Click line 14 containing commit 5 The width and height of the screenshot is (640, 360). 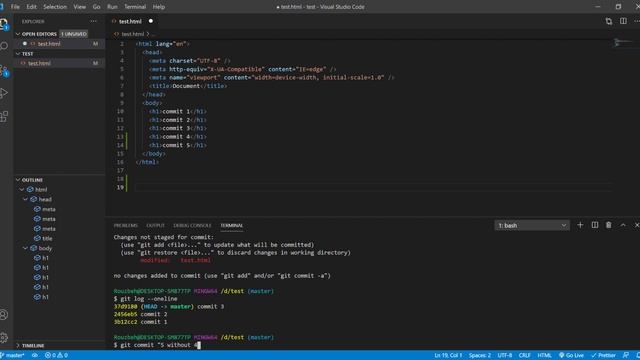(x=178, y=145)
